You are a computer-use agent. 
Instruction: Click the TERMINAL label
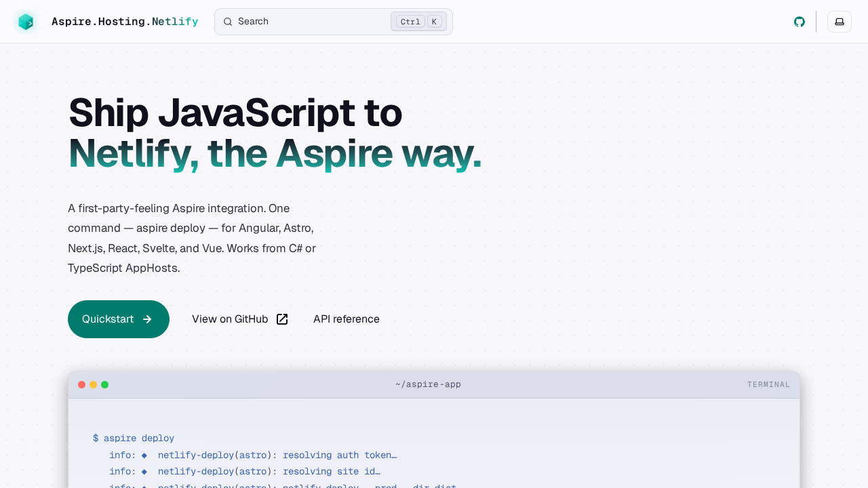768,384
